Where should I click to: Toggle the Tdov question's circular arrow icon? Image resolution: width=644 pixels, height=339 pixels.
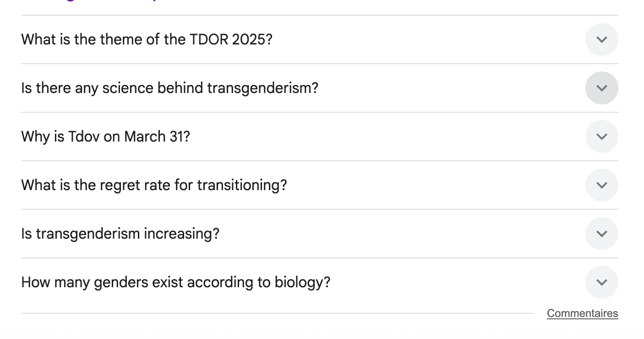601,137
